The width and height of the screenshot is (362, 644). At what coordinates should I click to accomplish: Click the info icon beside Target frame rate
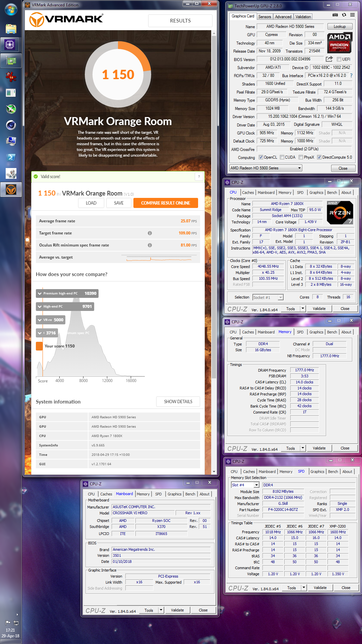coord(150,233)
